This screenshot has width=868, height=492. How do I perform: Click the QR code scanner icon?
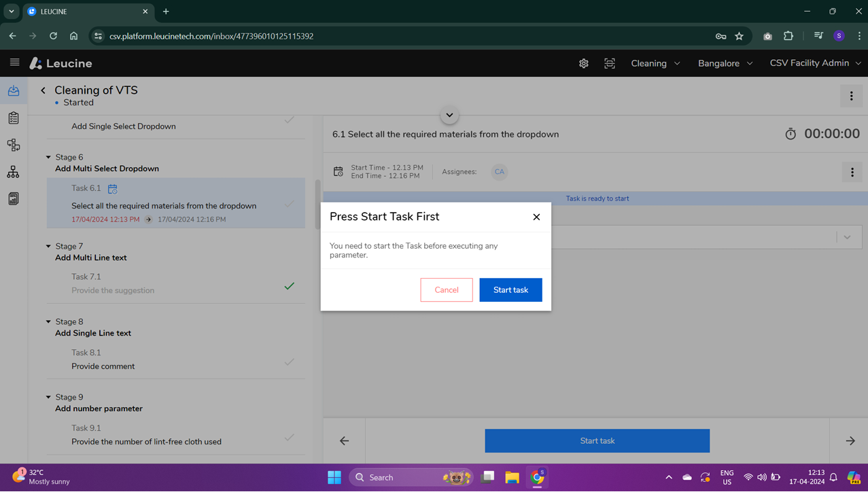click(610, 63)
